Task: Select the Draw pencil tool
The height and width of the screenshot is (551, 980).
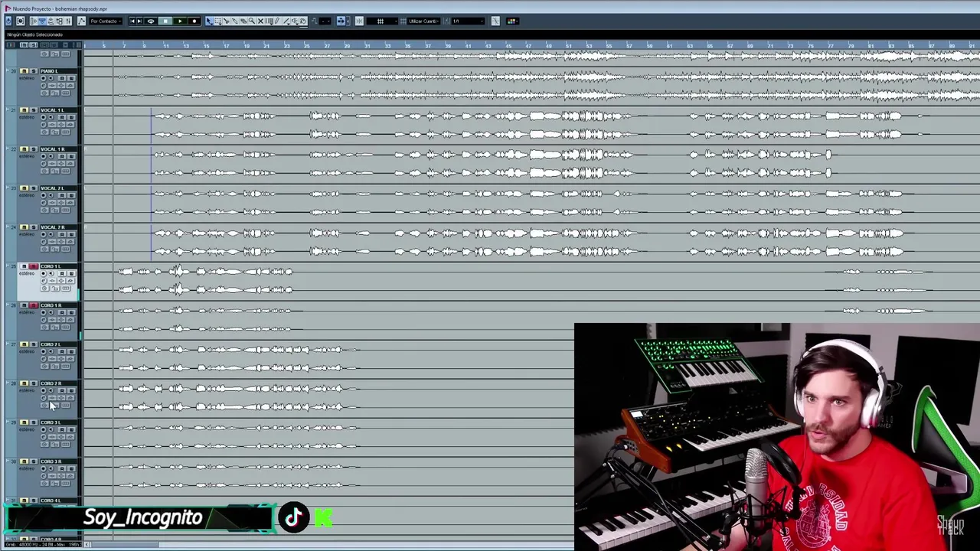Action: (276, 21)
